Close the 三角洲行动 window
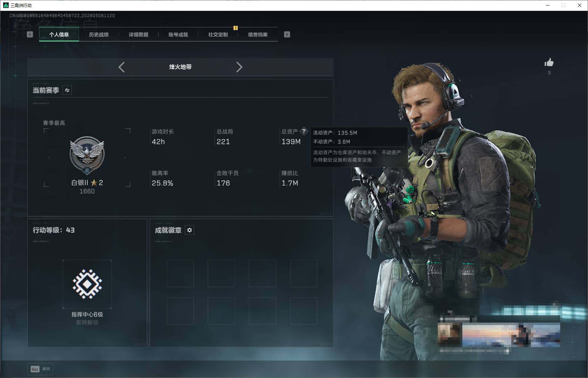588x378 pixels. 580,5
